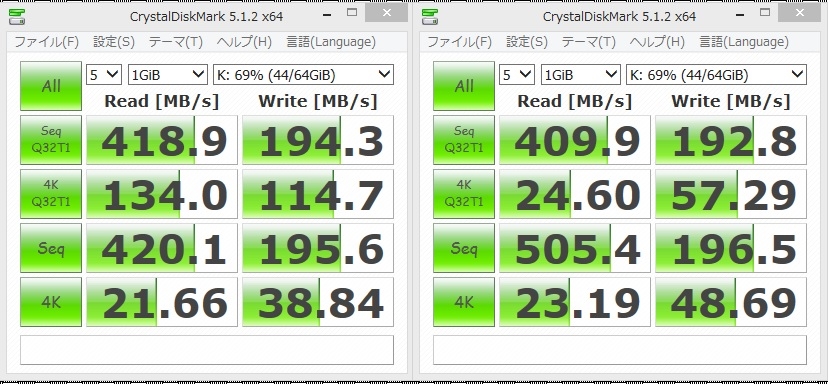Open ヘルプ(H) menu in right window
828x384 pixels.
[657, 42]
